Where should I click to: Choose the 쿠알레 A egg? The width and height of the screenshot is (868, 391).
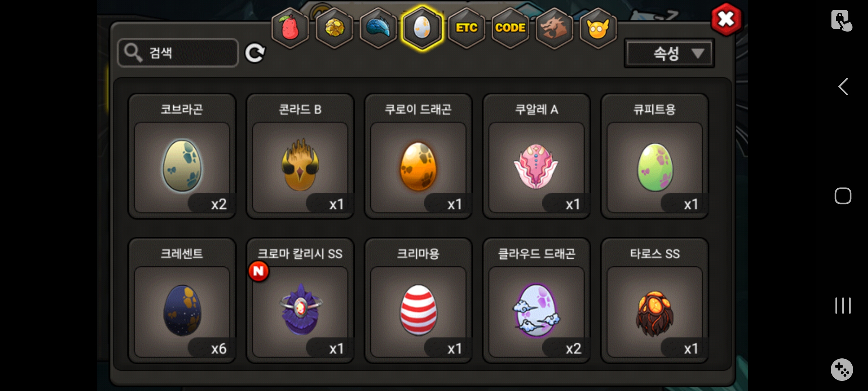coord(536,156)
